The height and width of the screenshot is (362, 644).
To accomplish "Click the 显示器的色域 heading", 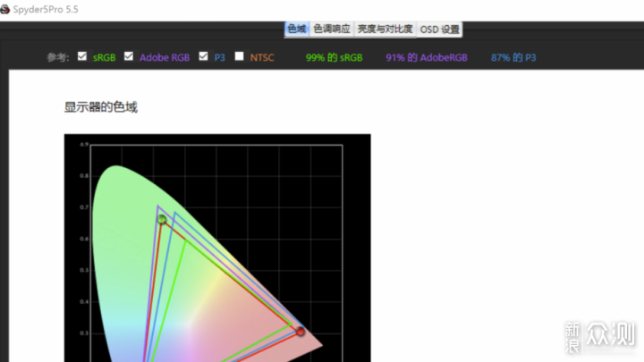I will [x=100, y=107].
